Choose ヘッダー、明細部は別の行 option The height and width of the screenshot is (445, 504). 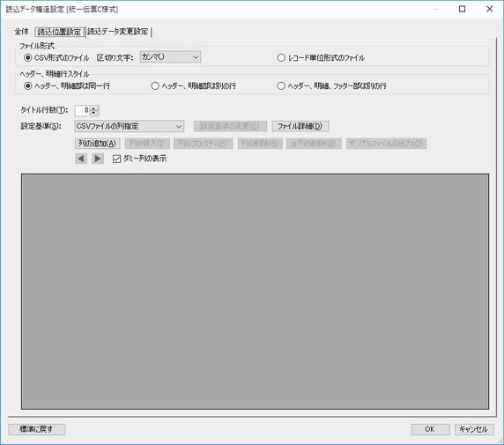(x=155, y=85)
